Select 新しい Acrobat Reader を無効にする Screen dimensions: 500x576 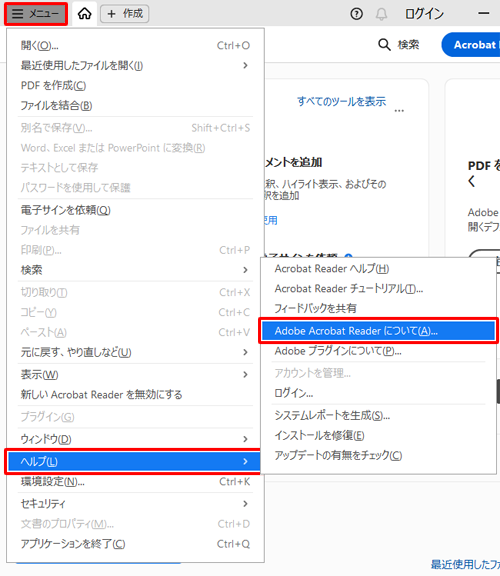pyautogui.click(x=135, y=395)
